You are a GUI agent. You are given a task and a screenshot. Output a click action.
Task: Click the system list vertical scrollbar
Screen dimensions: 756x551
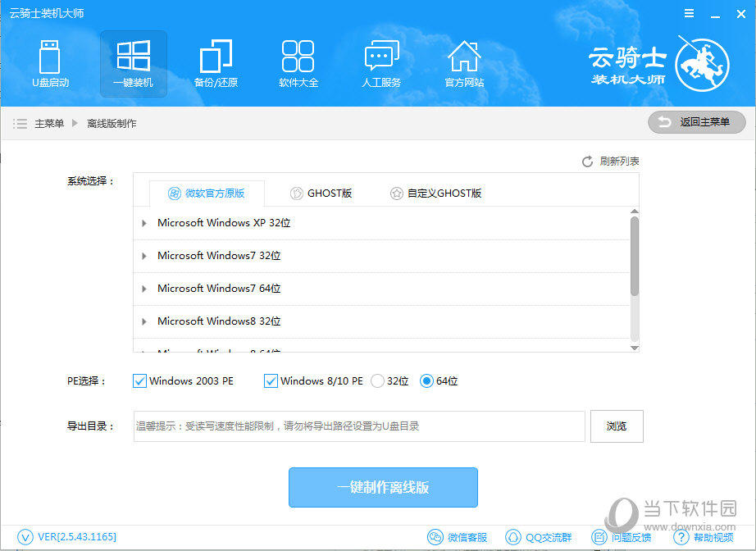coord(634,256)
